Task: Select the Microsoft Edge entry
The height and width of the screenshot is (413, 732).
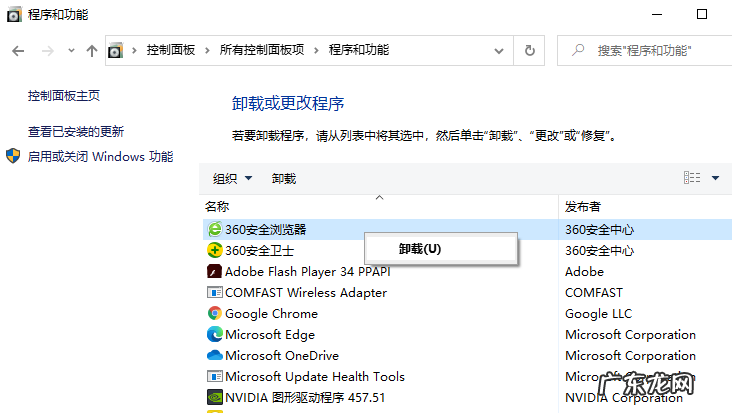Action: (x=270, y=335)
